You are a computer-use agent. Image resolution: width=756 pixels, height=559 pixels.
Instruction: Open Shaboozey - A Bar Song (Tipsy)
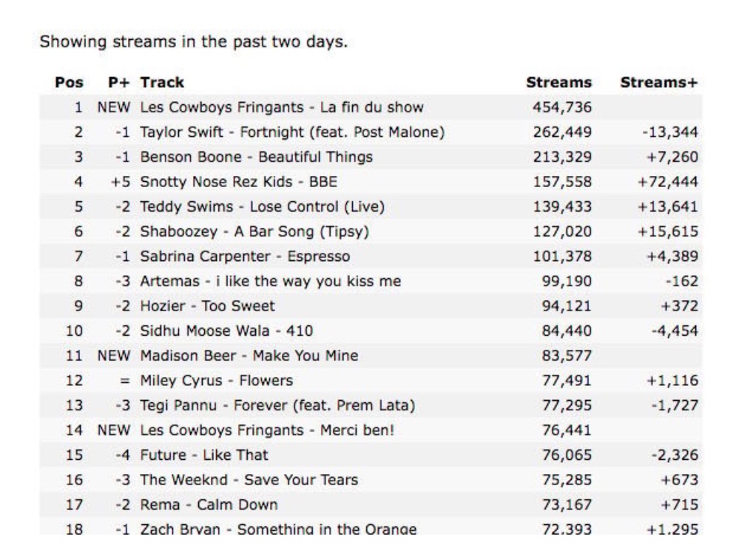click(254, 231)
